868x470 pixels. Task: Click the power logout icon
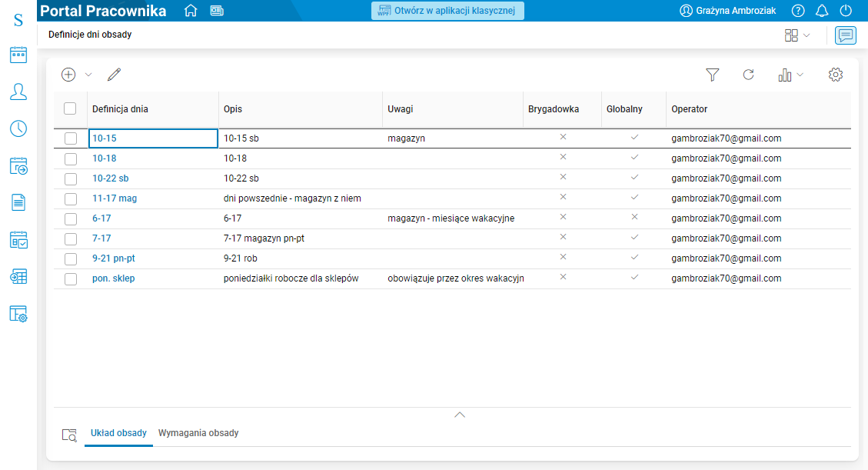point(846,11)
